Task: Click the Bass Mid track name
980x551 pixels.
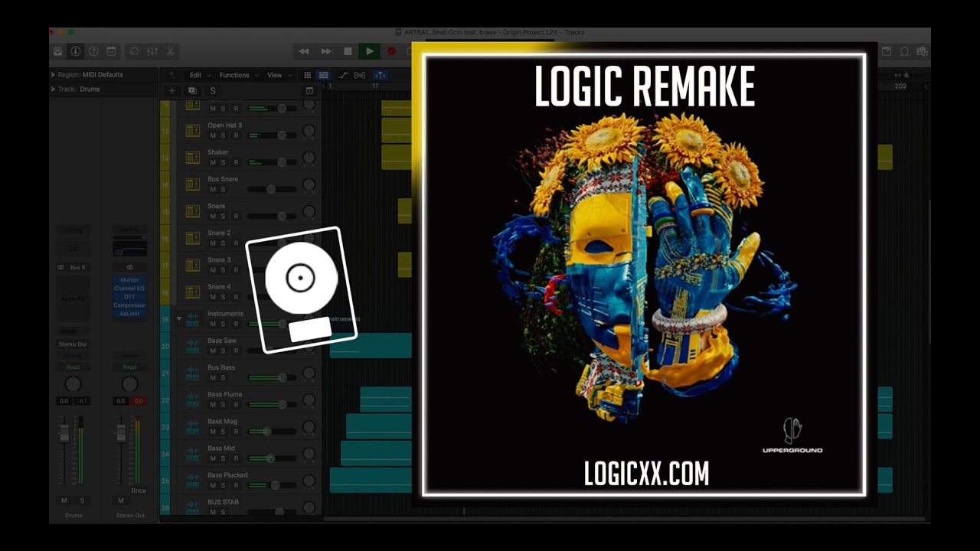Action: (x=221, y=448)
